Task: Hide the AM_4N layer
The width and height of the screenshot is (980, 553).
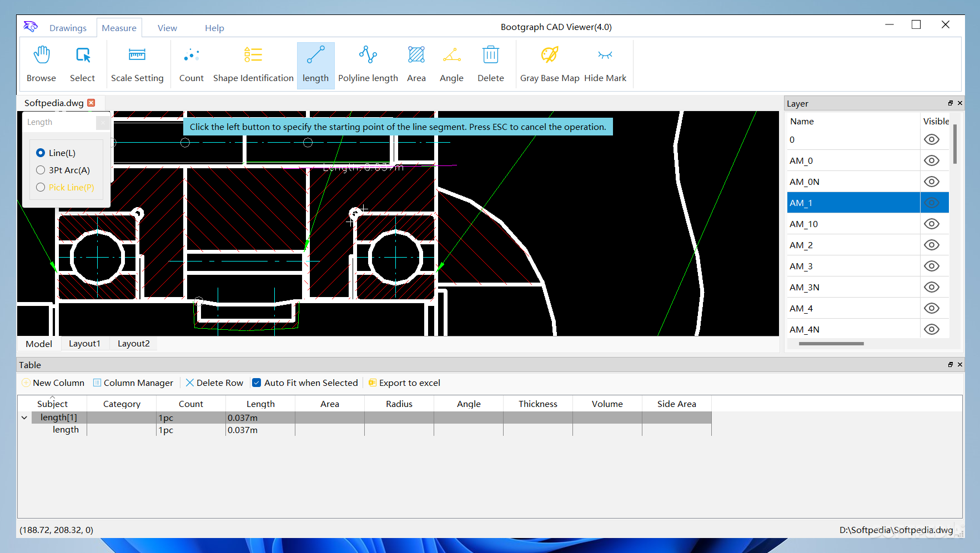Action: click(x=931, y=329)
